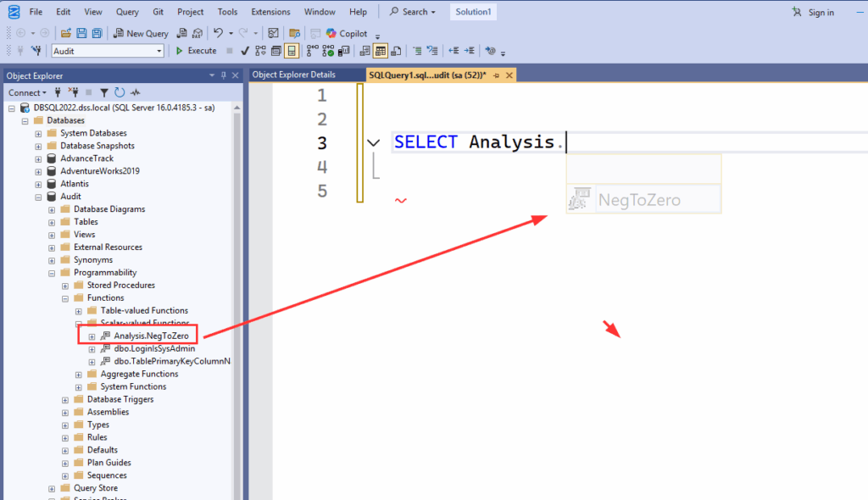
Task: Execute the current query
Action: (196, 51)
